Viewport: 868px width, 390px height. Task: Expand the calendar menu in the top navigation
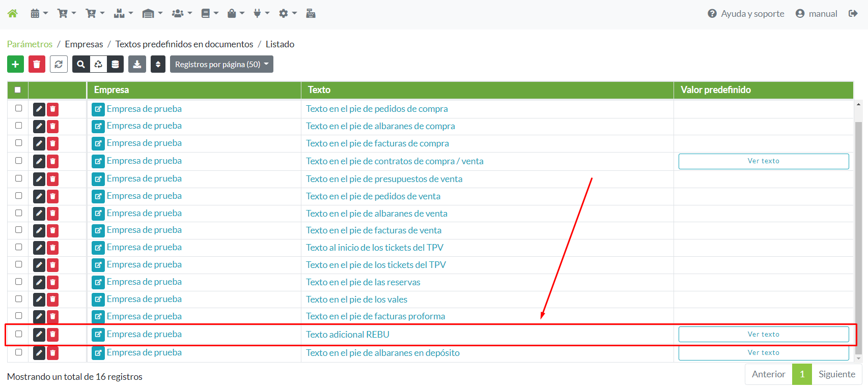pyautogui.click(x=39, y=14)
